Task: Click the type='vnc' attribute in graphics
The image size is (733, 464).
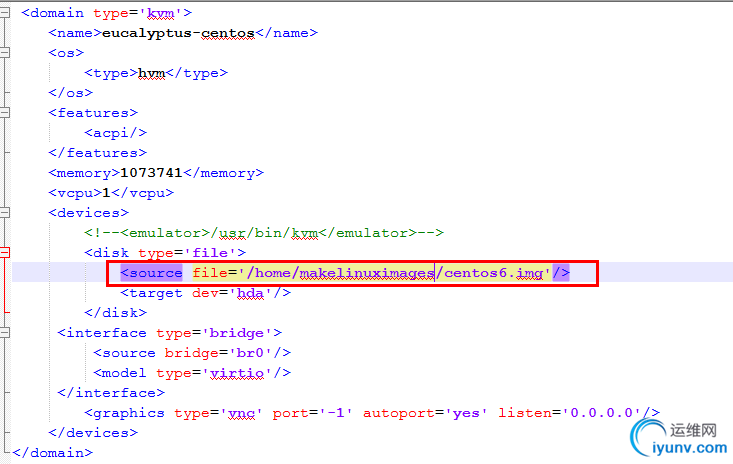Action: [x=218, y=413]
